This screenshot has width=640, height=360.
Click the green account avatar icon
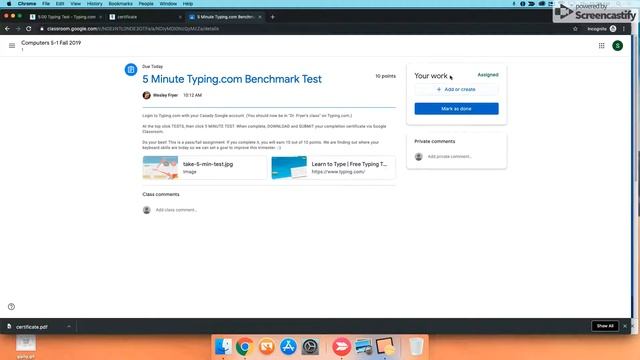tap(618, 46)
